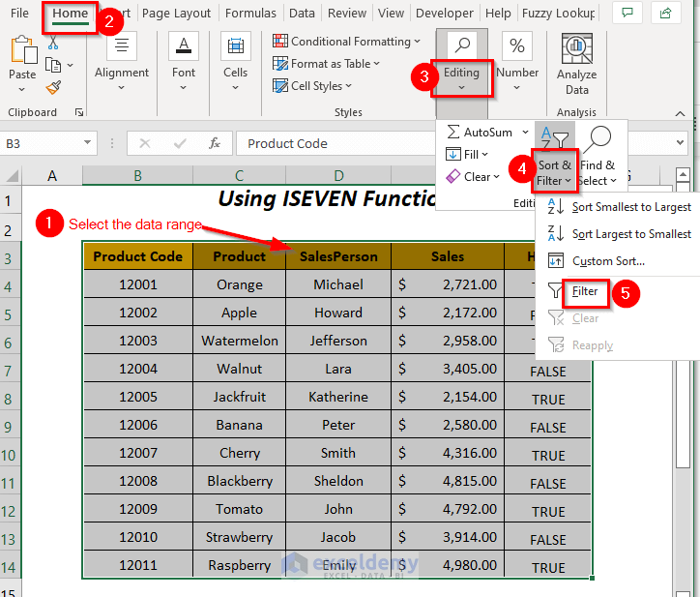This screenshot has height=597, width=700.
Task: Switch to the Review tab
Action: click(347, 14)
